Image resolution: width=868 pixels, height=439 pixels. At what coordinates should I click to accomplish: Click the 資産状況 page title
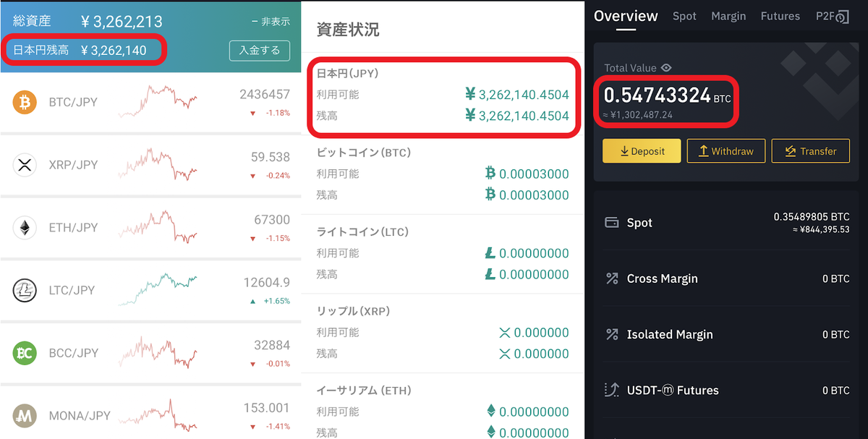coord(348,30)
